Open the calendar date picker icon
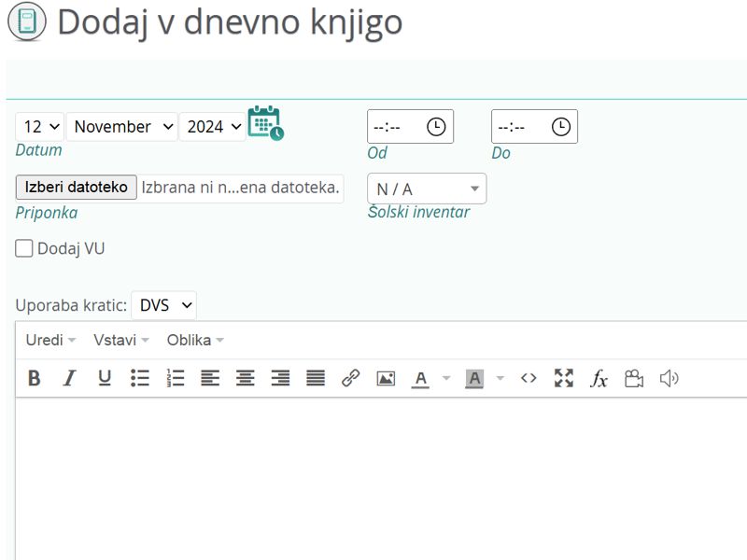747x560 pixels. click(x=265, y=123)
